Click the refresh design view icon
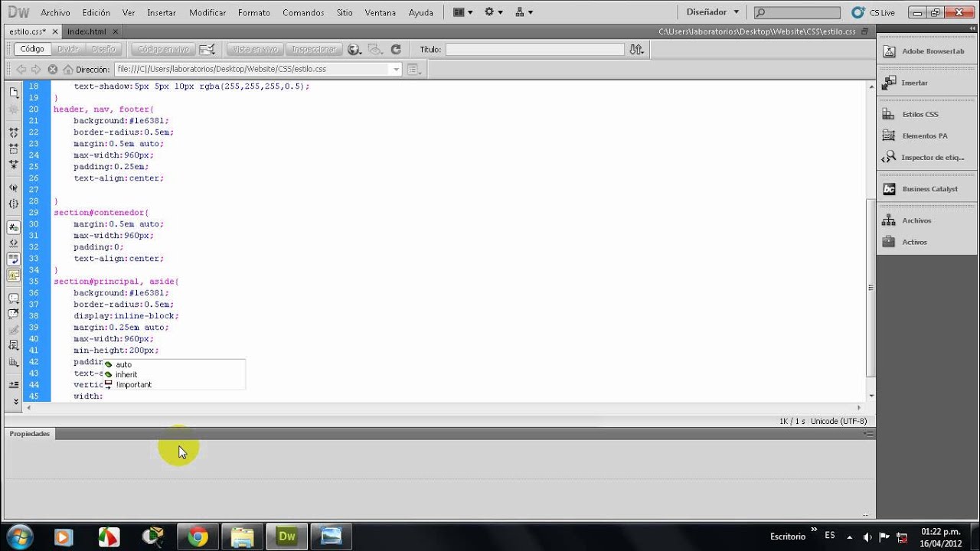980x551 pixels. click(396, 49)
